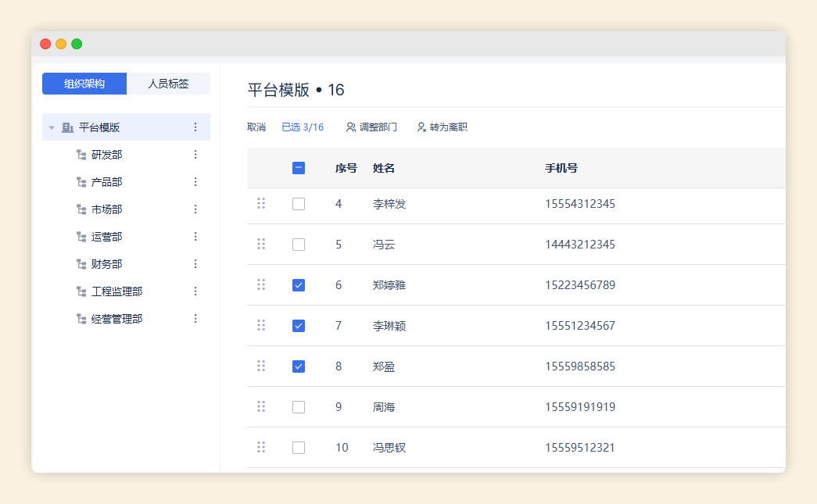This screenshot has height=504, width=817.
Task: Click the 调整部门 people icon
Action: 351,127
